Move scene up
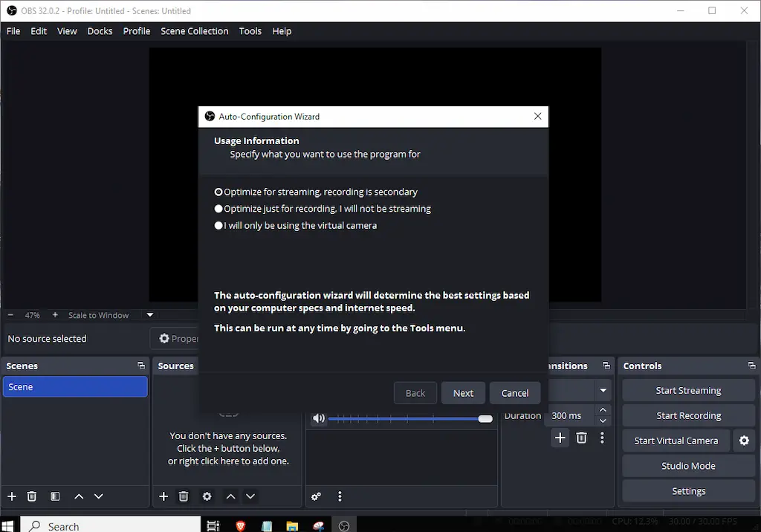Screen dimensions: 761x532 coord(79,496)
